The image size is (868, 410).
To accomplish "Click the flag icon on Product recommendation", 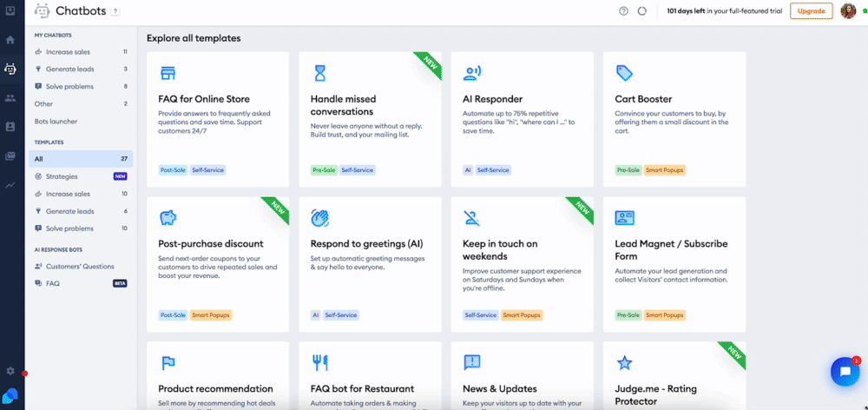I will [168, 363].
